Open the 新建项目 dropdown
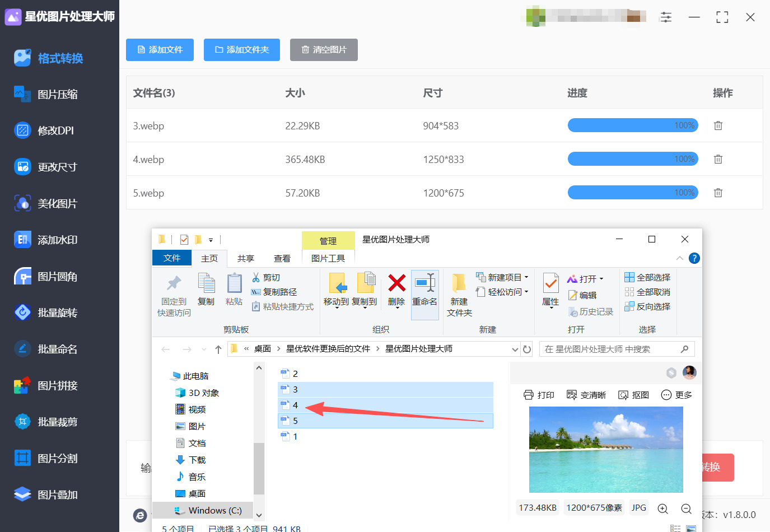This screenshot has width=770, height=532. (x=526, y=277)
